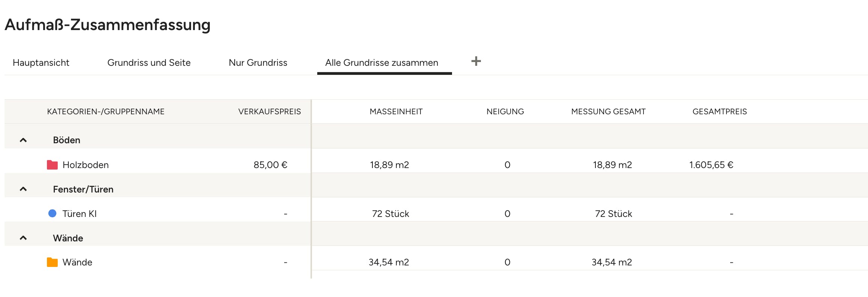Click the plus icon to add a view
This screenshot has width=868, height=297.
(x=476, y=61)
